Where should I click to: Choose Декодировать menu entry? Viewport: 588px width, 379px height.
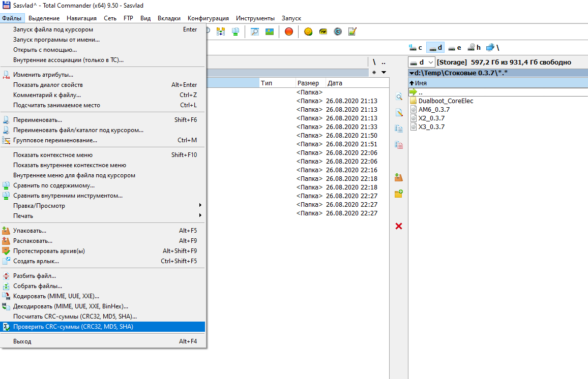tap(103, 306)
